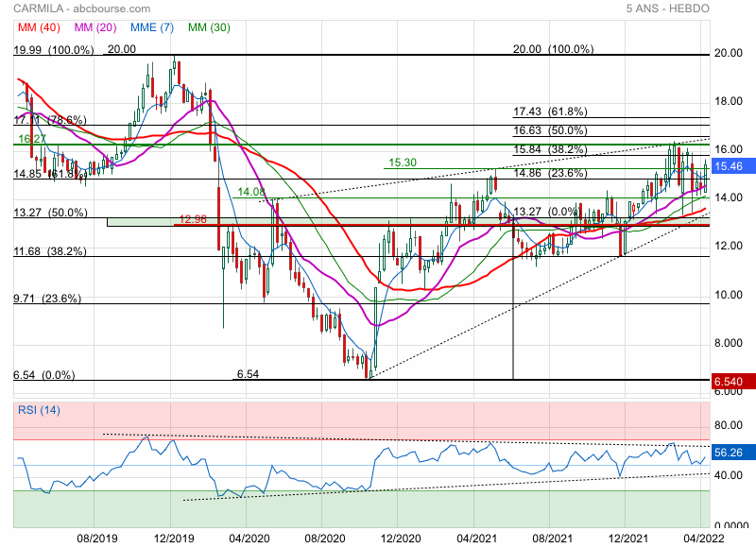
Task: Select the blue MME (7) legend label
Action: 152,27
